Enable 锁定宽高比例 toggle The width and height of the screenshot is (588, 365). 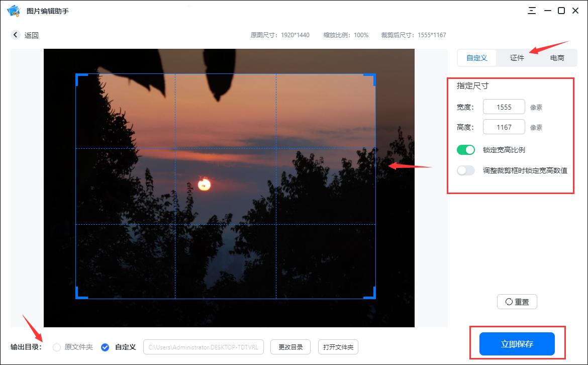(465, 149)
